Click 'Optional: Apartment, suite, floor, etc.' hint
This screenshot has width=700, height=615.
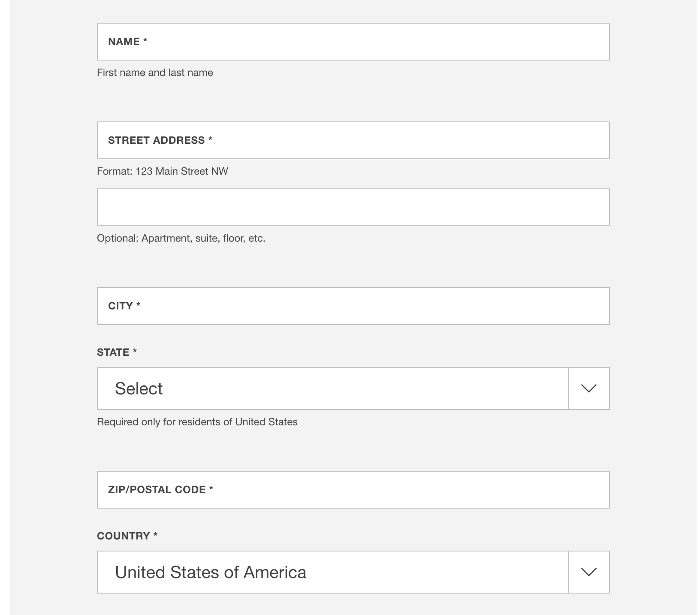(181, 238)
